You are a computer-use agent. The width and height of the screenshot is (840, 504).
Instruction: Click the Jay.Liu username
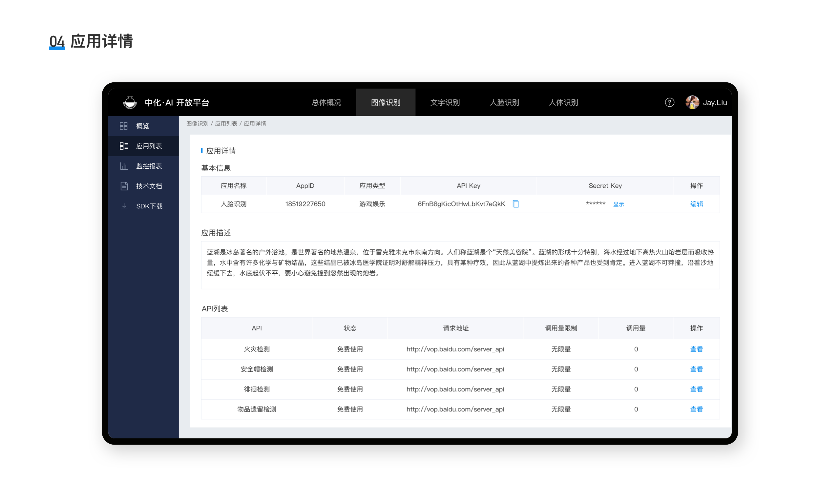(715, 103)
